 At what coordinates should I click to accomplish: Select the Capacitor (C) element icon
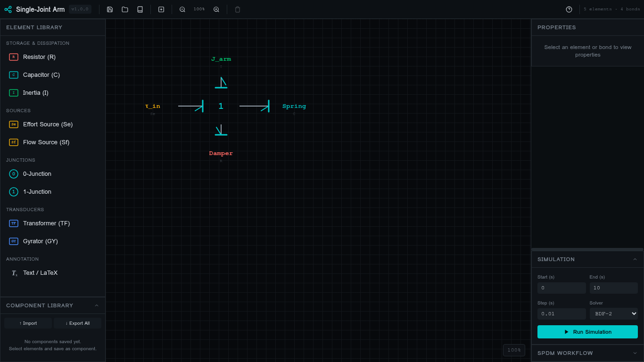(14, 75)
